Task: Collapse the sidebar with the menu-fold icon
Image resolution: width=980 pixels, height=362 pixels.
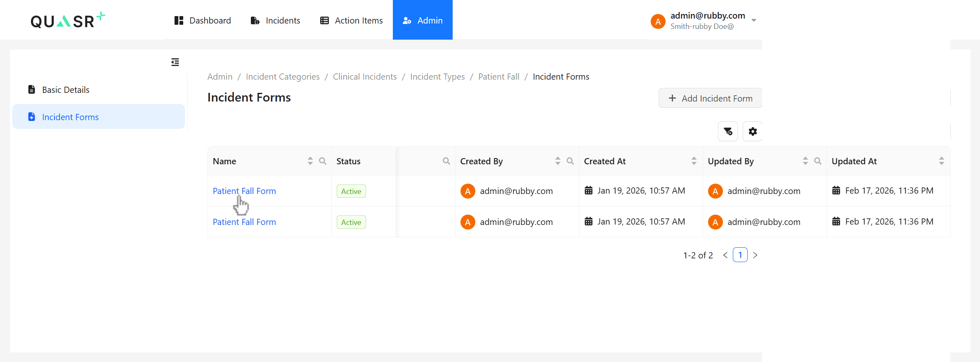Action: pyautogui.click(x=175, y=62)
